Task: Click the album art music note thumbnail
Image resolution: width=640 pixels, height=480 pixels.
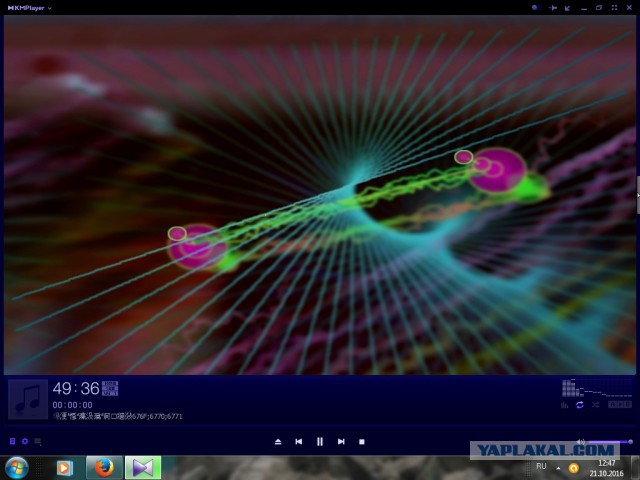Action: pyautogui.click(x=28, y=399)
